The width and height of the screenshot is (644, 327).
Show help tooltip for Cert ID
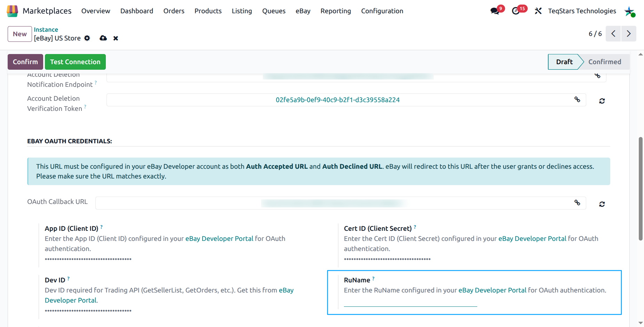[x=415, y=227]
